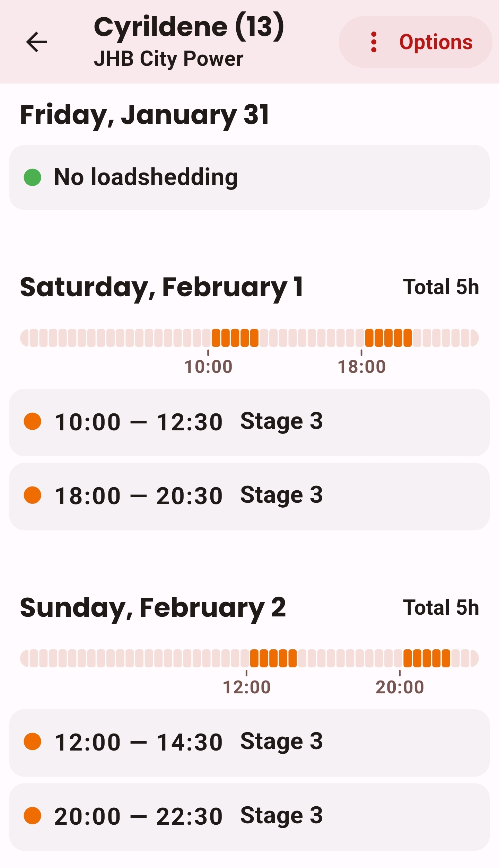Tap the Cyrildene (13) area title

point(189,27)
